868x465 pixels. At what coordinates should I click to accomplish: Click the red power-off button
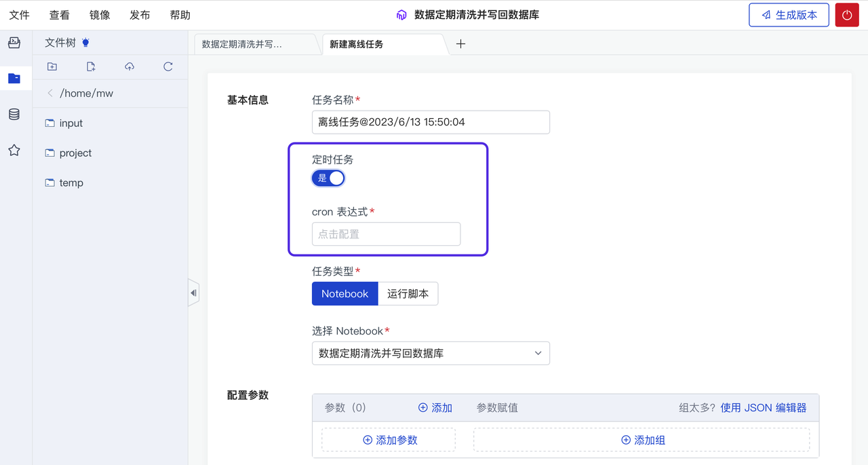click(847, 14)
